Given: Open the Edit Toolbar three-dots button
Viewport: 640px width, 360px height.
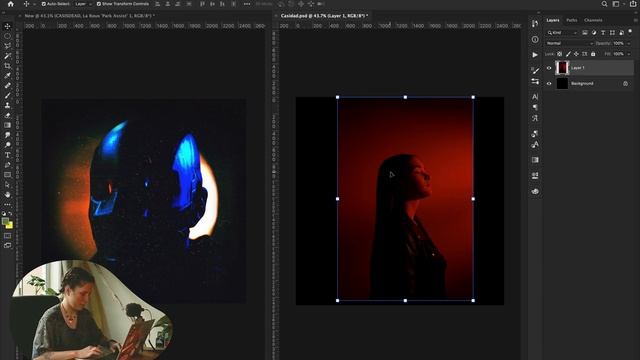Looking at the screenshot, I should tap(7, 204).
